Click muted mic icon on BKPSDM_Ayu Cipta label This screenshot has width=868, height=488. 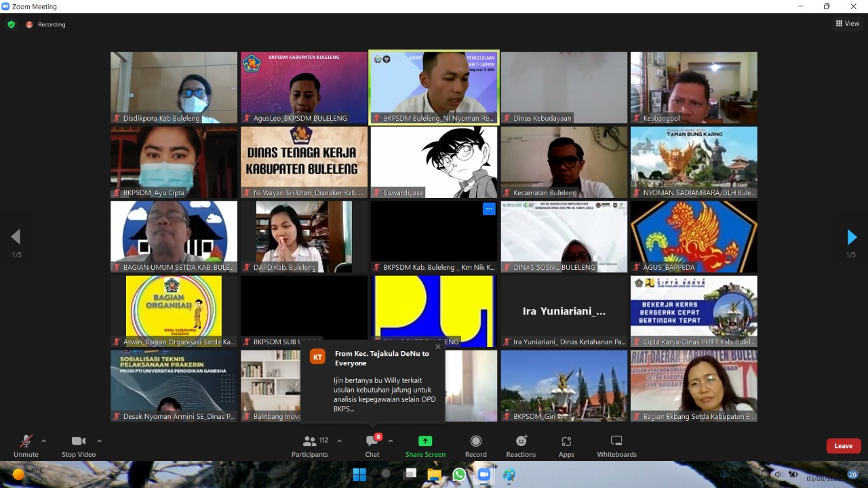coord(117,192)
